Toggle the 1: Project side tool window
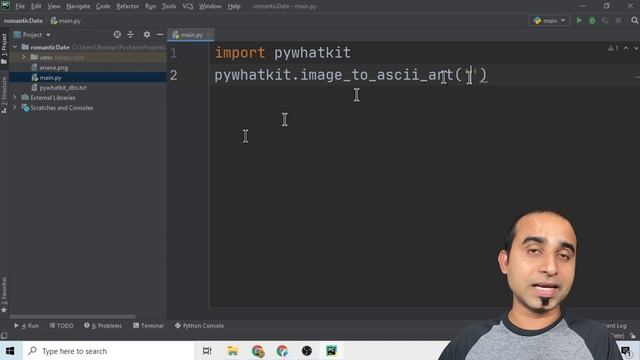The height and width of the screenshot is (360, 640). click(4, 49)
